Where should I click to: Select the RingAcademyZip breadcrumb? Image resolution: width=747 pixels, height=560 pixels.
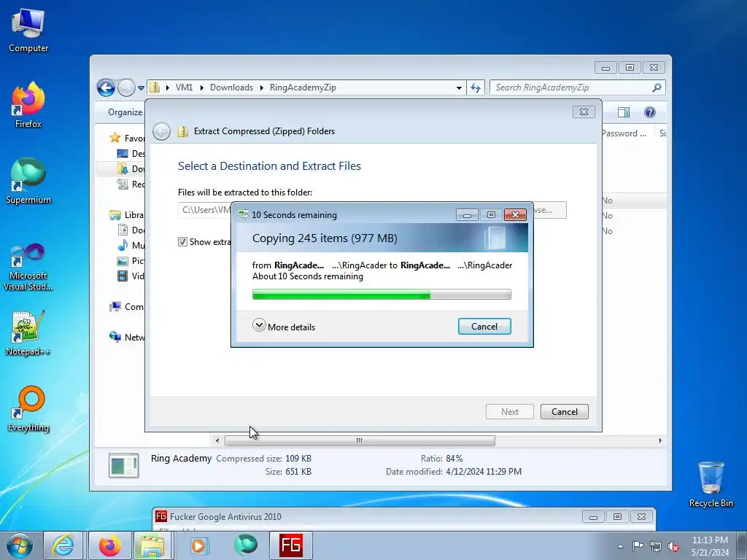[x=303, y=87]
